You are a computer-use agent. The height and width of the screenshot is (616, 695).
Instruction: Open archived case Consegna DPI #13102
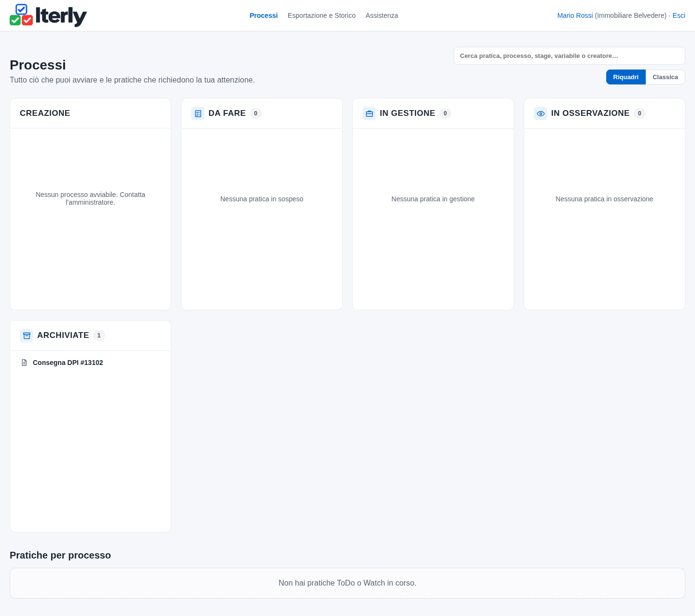pos(68,363)
